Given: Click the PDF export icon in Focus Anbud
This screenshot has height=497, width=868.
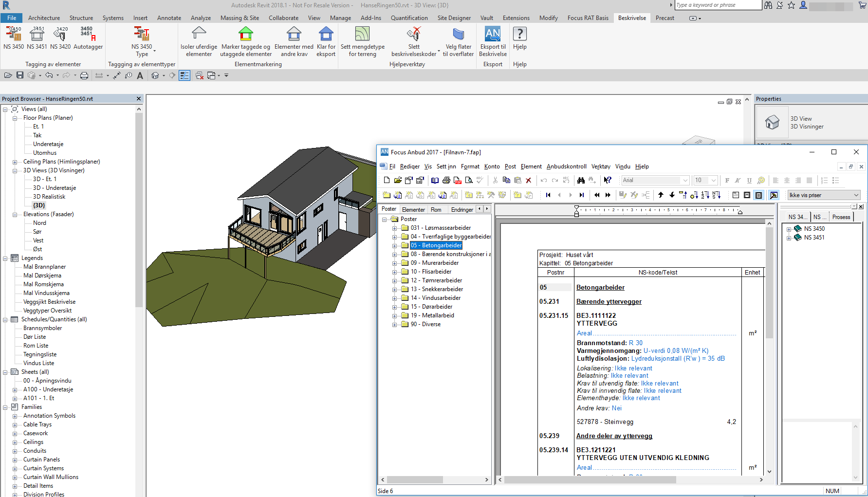Looking at the screenshot, I should click(x=458, y=180).
